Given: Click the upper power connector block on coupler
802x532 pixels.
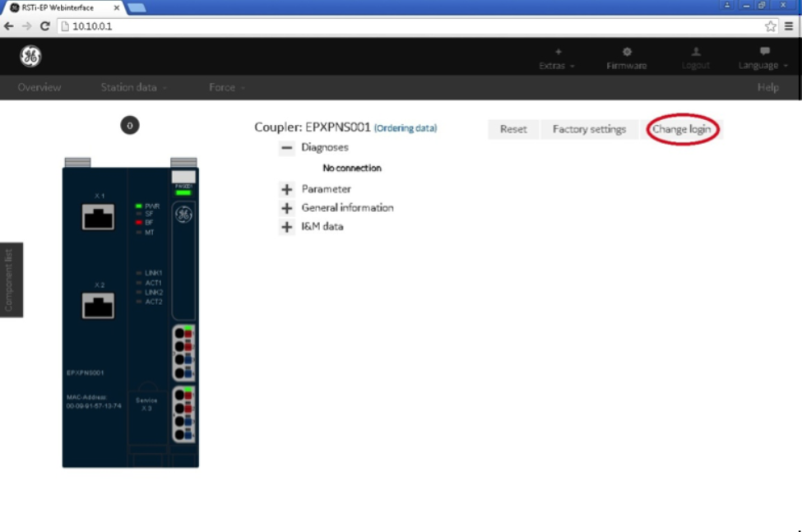Looking at the screenshot, I should pos(183,353).
